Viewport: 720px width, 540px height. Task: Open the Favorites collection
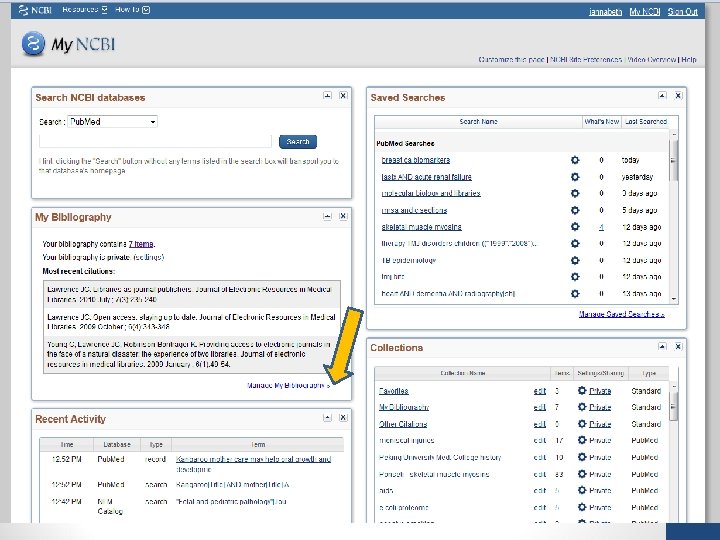tap(394, 391)
